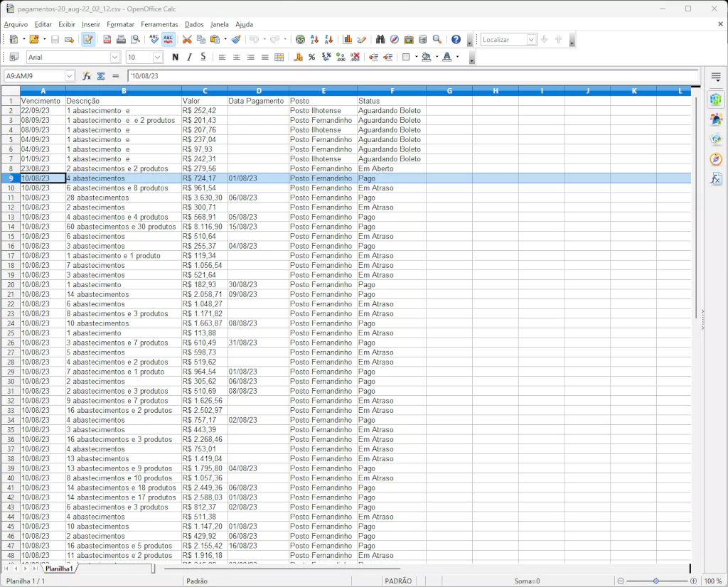Image resolution: width=728 pixels, height=587 pixels.
Task: Open the Formatar menu
Action: click(120, 25)
